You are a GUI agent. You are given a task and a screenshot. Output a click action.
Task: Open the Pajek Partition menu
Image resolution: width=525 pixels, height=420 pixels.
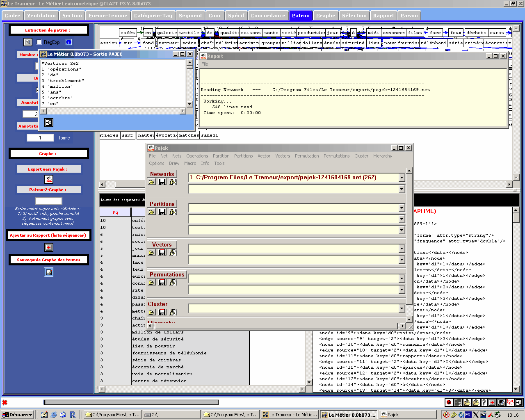(221, 156)
